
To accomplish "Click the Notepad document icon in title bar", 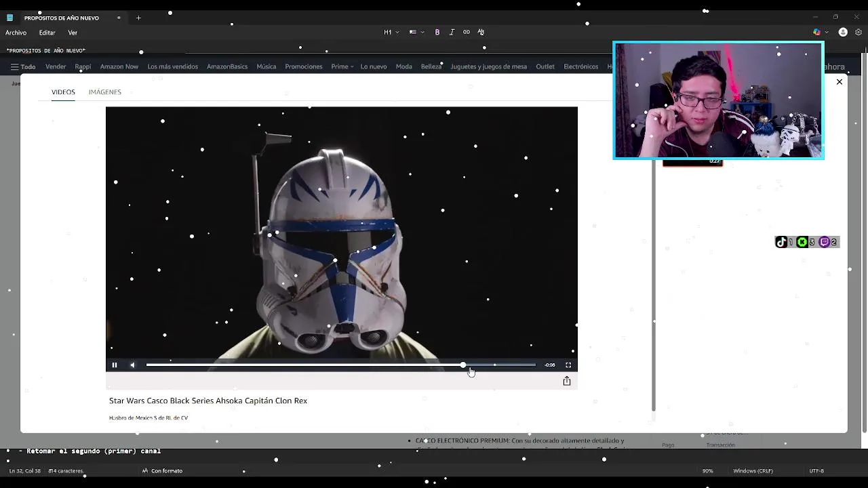I will point(9,18).
